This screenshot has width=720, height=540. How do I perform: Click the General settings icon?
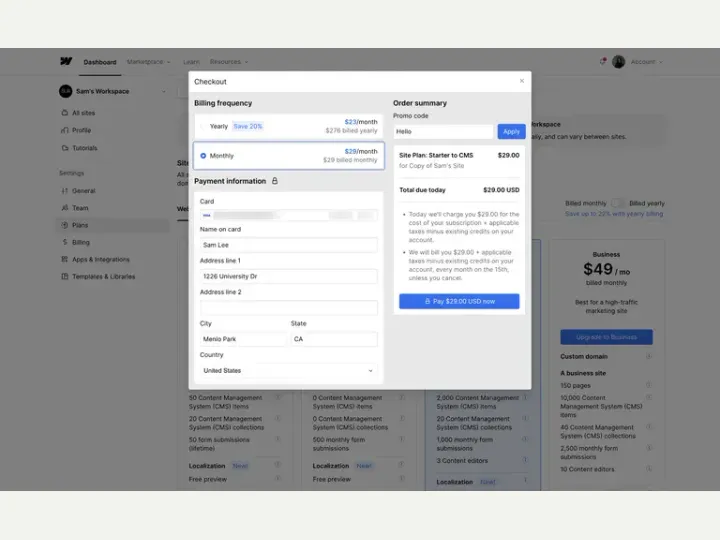click(x=65, y=191)
